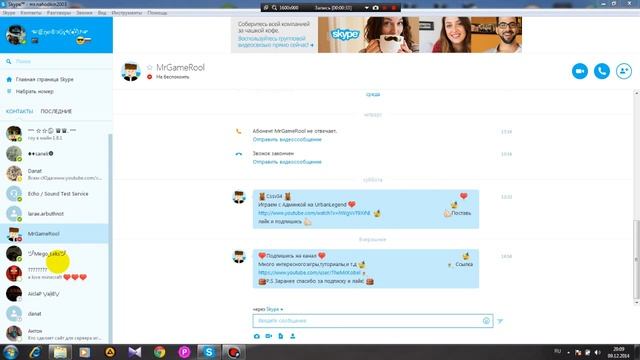Click the send contacts icon
Viewport: 640px width, 360px height.
[293, 336]
